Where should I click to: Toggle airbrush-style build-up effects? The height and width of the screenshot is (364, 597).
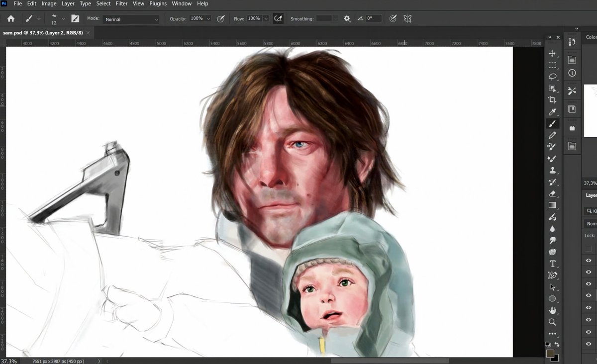(x=279, y=19)
